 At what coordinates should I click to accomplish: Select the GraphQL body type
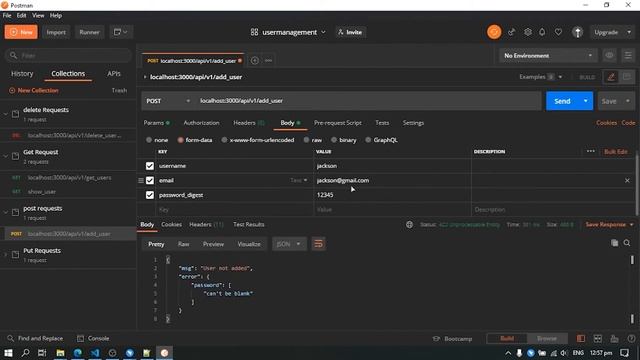coord(368,140)
